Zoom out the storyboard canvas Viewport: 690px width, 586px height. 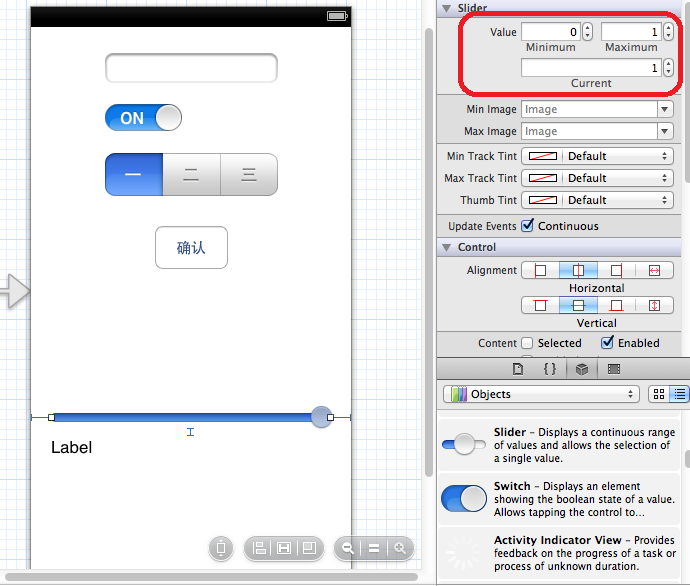point(348,548)
